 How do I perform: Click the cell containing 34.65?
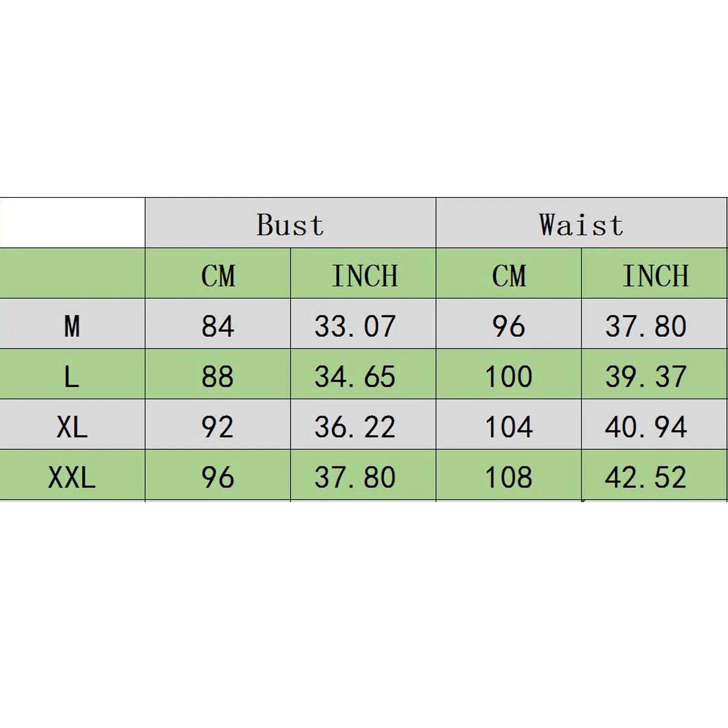click(363, 374)
